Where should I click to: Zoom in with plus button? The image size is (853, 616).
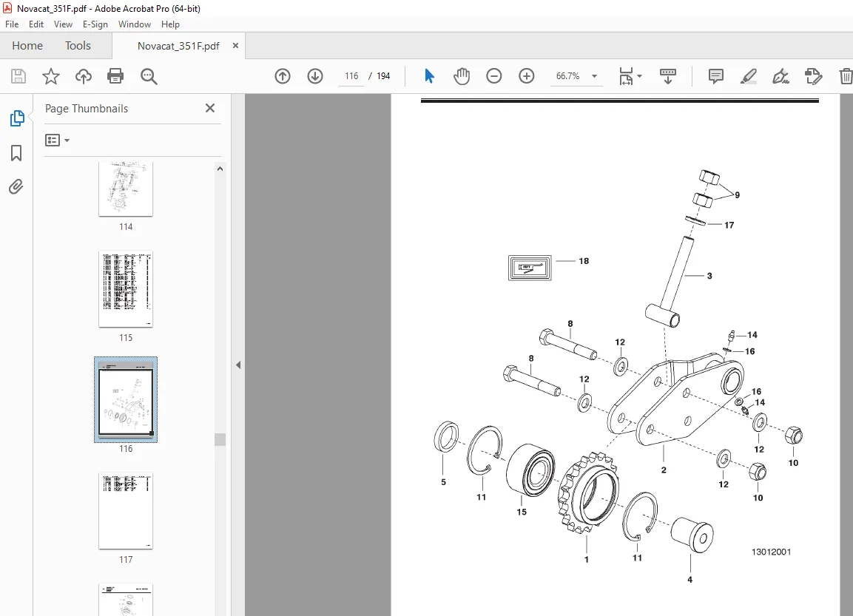(527, 76)
